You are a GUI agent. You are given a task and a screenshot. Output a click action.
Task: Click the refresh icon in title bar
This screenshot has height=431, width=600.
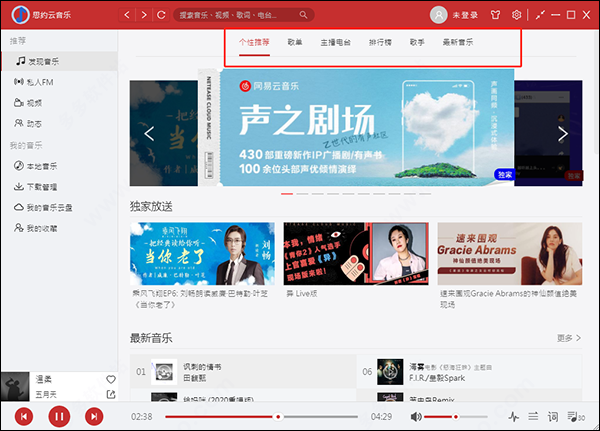(x=161, y=15)
